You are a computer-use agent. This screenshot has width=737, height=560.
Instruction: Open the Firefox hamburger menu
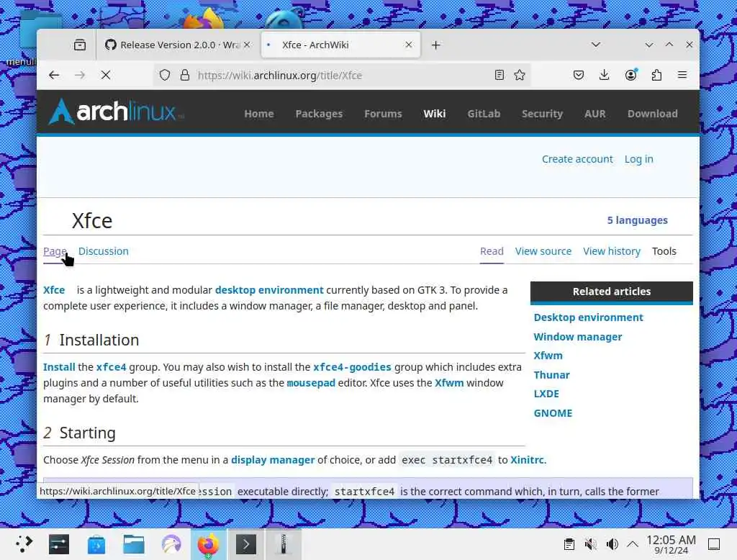click(x=682, y=75)
